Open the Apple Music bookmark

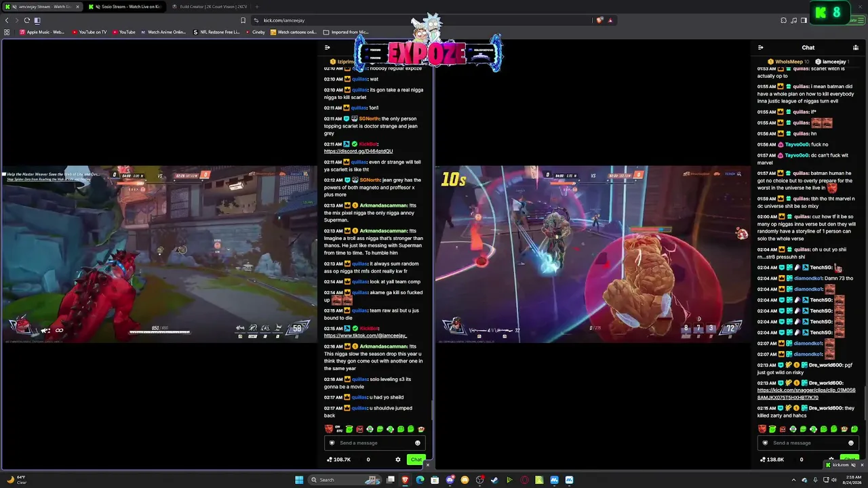point(42,32)
